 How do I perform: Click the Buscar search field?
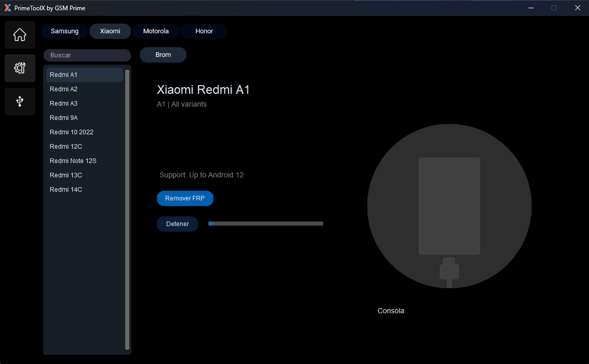coord(87,55)
